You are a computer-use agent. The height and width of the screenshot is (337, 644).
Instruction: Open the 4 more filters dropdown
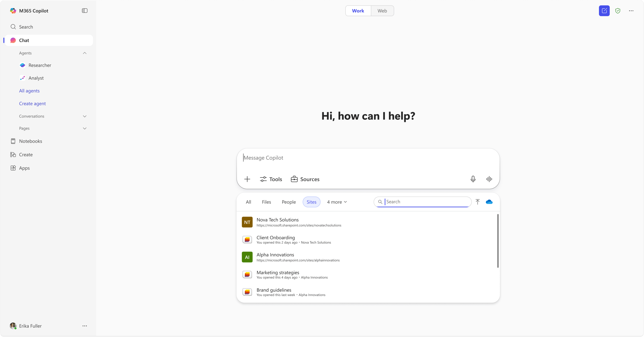coord(337,202)
